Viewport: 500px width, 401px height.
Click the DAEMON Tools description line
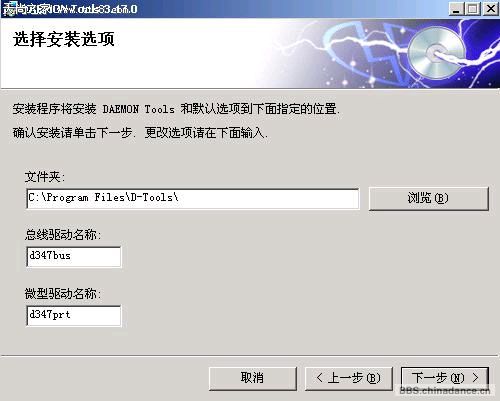(176, 109)
